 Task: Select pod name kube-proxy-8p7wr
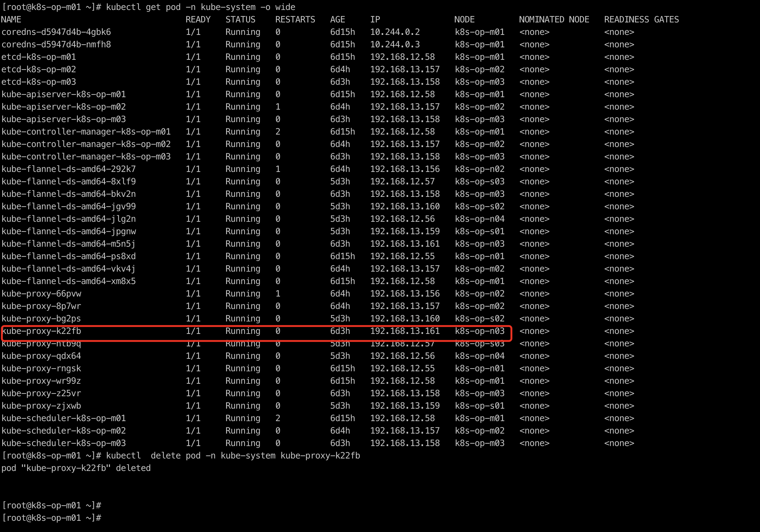[41, 306]
